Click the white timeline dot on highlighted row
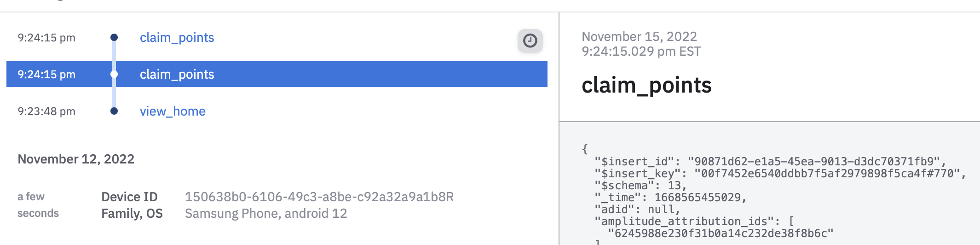This screenshot has width=980, height=245. click(114, 74)
